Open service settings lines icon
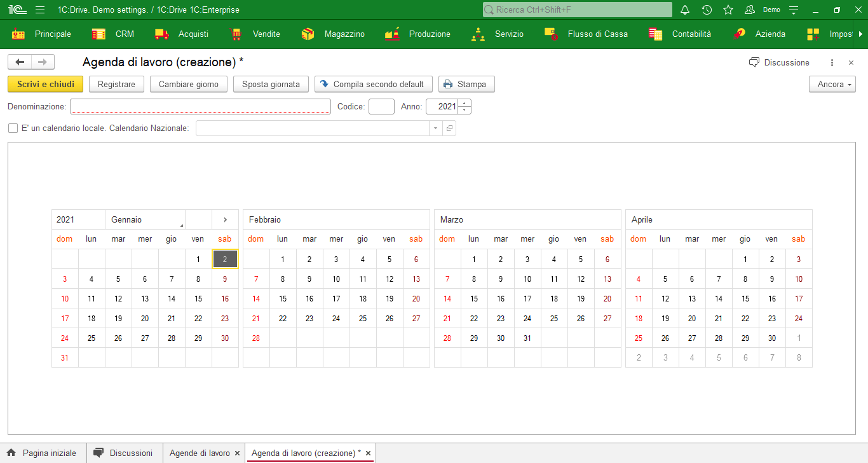The image size is (868, 463). click(x=794, y=10)
